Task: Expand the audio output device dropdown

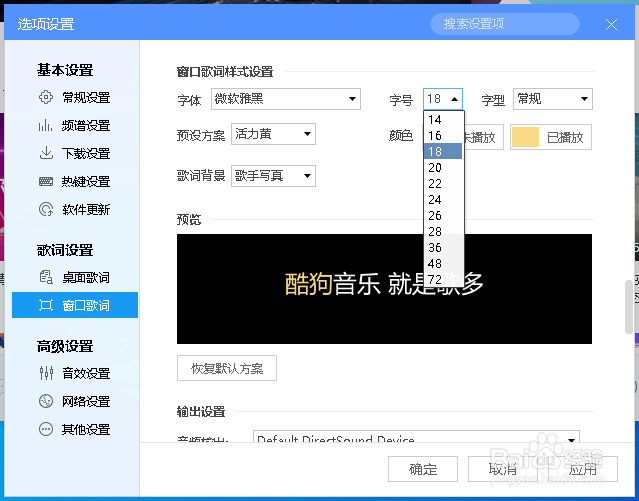Action: (x=416, y=437)
